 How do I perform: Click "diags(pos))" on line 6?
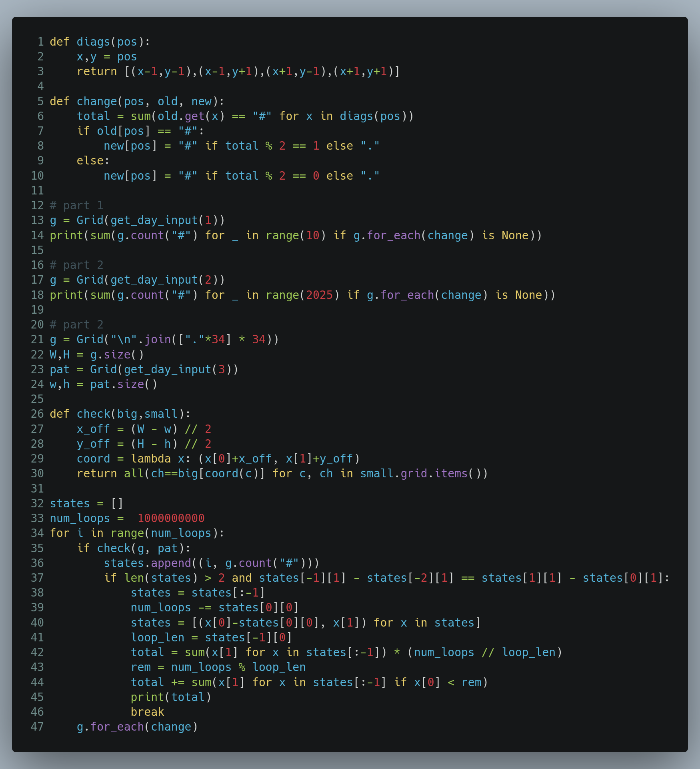coord(377,116)
